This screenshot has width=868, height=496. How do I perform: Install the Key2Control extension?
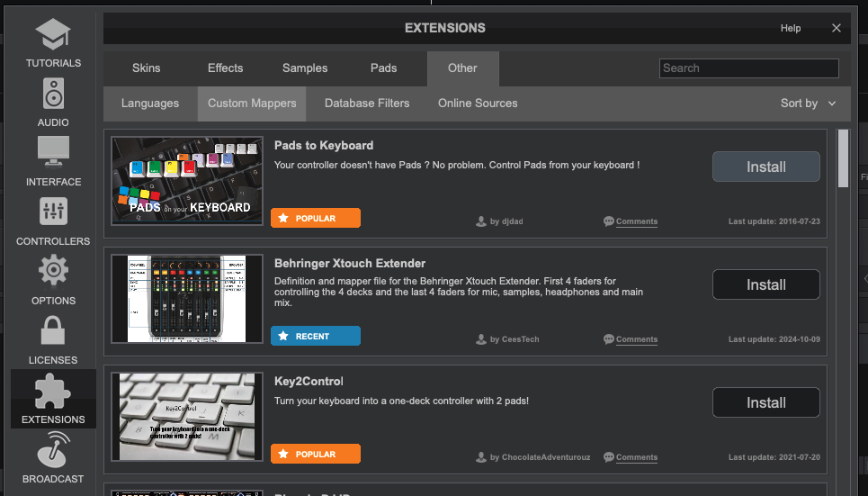[x=766, y=403]
